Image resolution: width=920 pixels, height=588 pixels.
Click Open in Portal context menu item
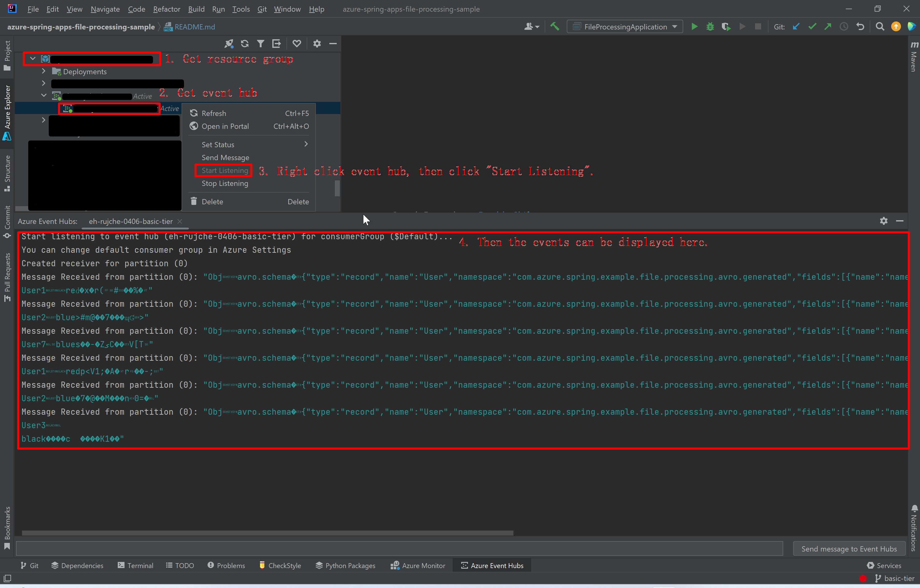coord(225,126)
